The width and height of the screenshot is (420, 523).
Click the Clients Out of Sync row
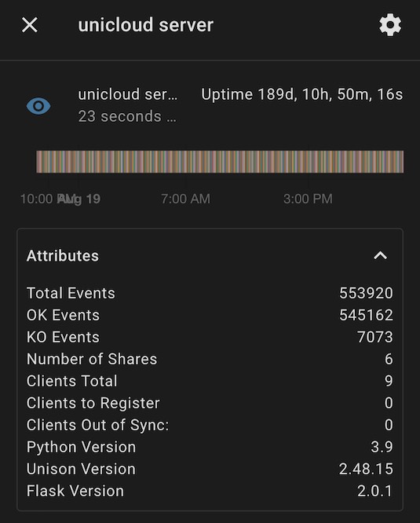click(x=210, y=425)
